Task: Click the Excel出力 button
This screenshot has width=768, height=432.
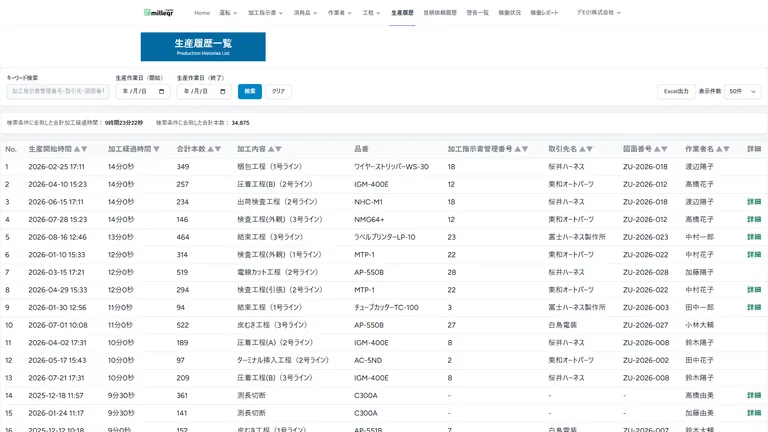Action: point(676,92)
